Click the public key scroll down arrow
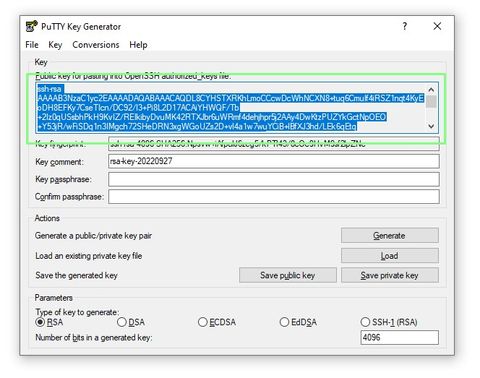The width and height of the screenshot is (480, 378). pos(431,126)
